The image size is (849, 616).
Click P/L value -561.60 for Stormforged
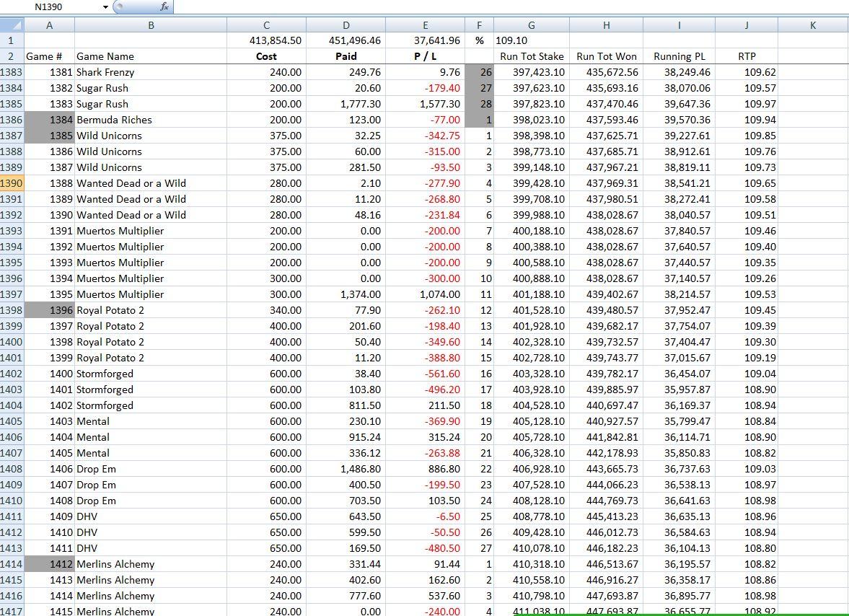click(x=426, y=374)
